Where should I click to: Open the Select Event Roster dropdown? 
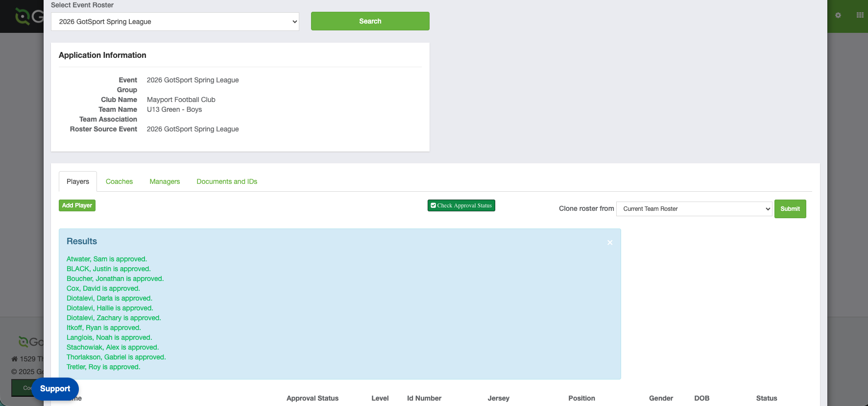[x=175, y=22]
